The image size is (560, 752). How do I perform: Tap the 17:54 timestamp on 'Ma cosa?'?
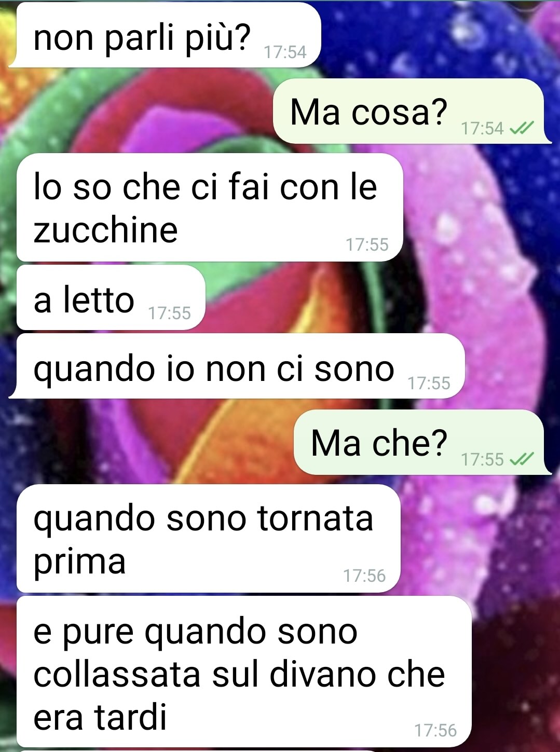(x=482, y=128)
